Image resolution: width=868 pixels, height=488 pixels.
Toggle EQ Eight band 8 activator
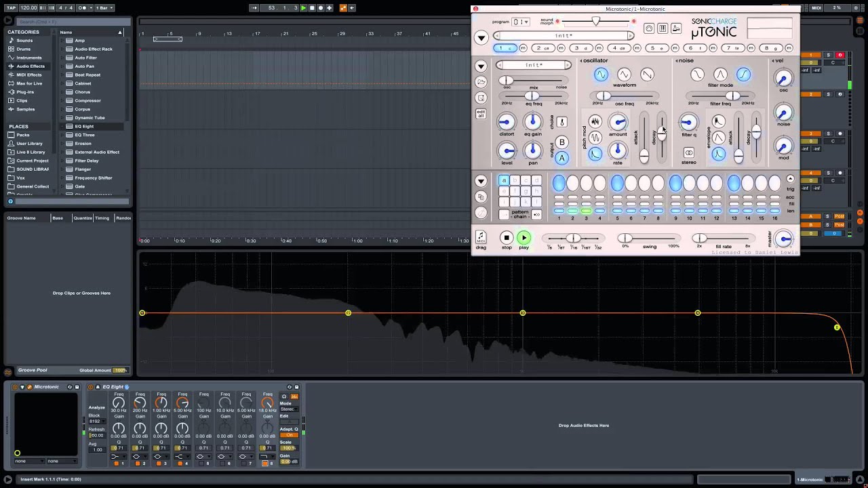[x=264, y=464]
